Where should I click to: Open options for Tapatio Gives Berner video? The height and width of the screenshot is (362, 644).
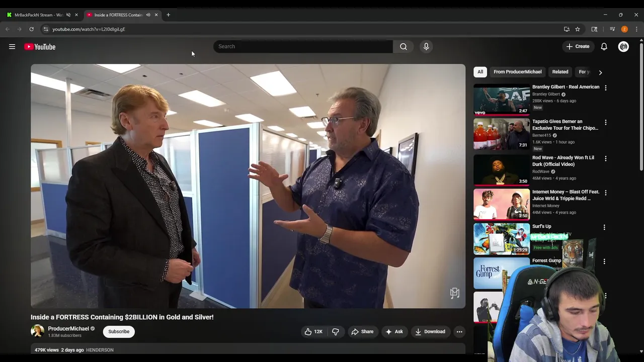click(605, 122)
